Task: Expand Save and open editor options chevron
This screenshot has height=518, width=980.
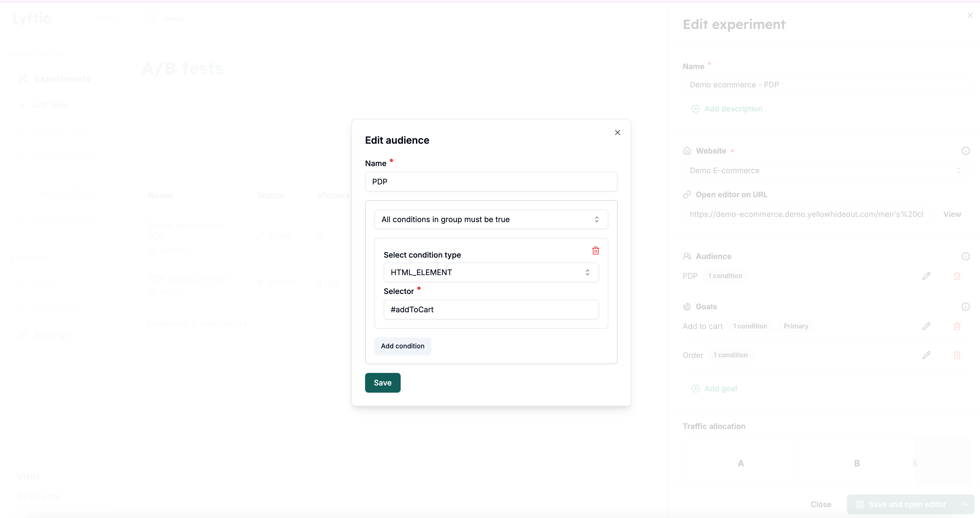Action: click(965, 504)
